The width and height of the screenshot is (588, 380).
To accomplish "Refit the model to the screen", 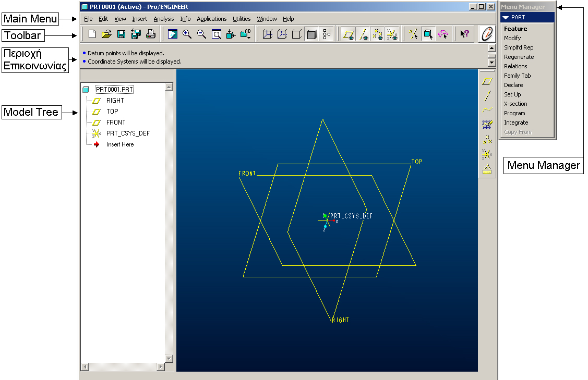I will pos(217,34).
